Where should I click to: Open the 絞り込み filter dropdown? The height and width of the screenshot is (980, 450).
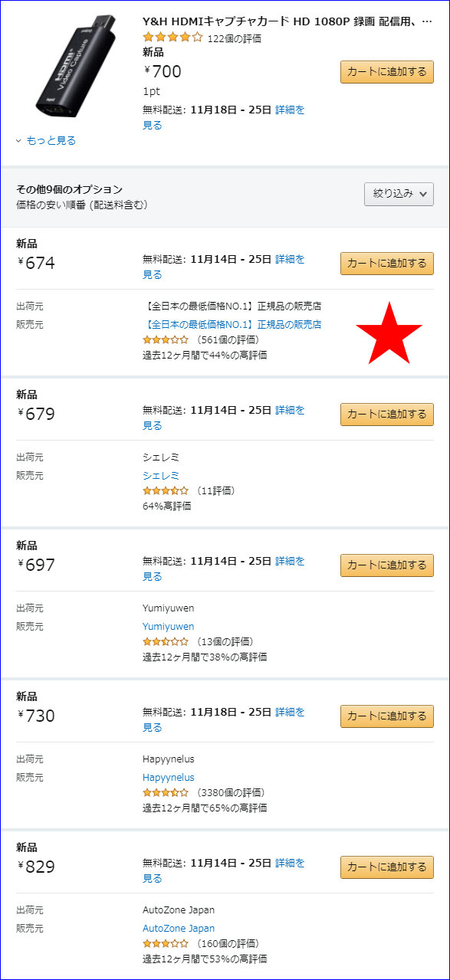coord(399,194)
